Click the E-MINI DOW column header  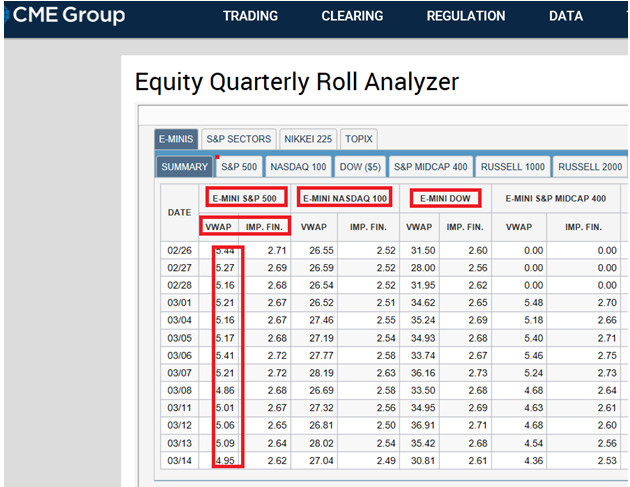(445, 198)
